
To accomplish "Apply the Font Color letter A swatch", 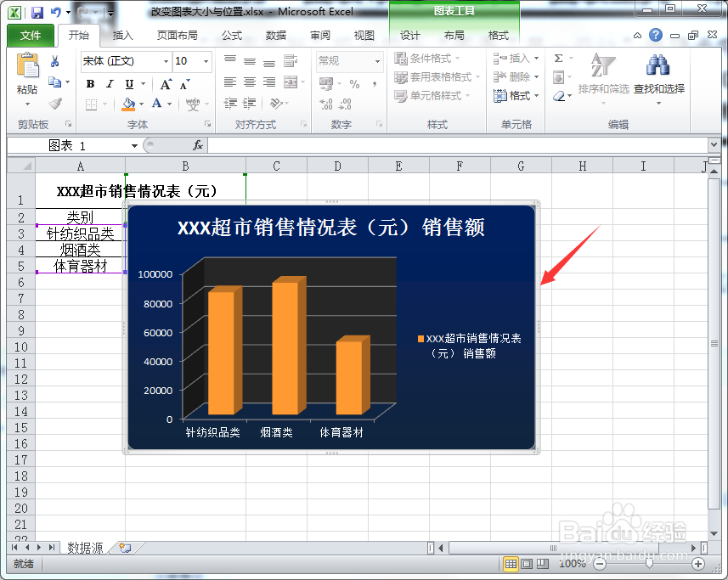I will pos(157,104).
